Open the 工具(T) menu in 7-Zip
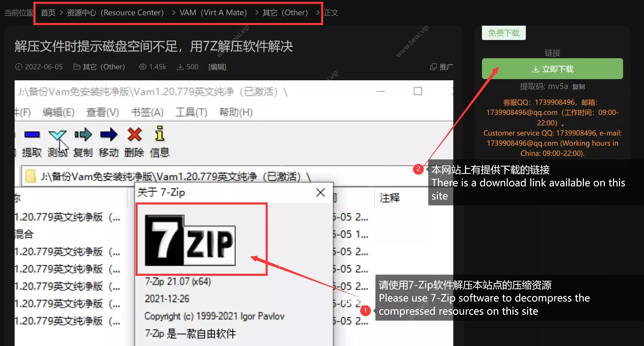 click(x=191, y=112)
